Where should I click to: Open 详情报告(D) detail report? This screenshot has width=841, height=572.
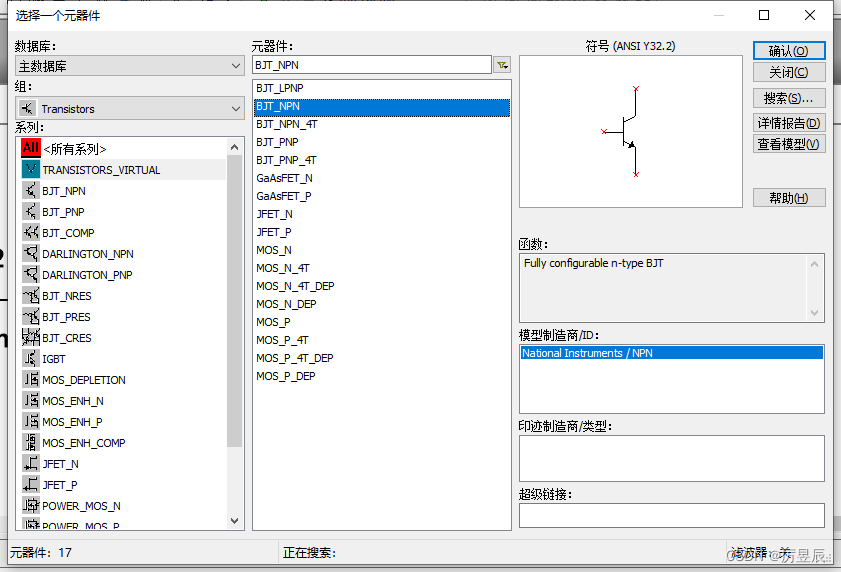(788, 123)
